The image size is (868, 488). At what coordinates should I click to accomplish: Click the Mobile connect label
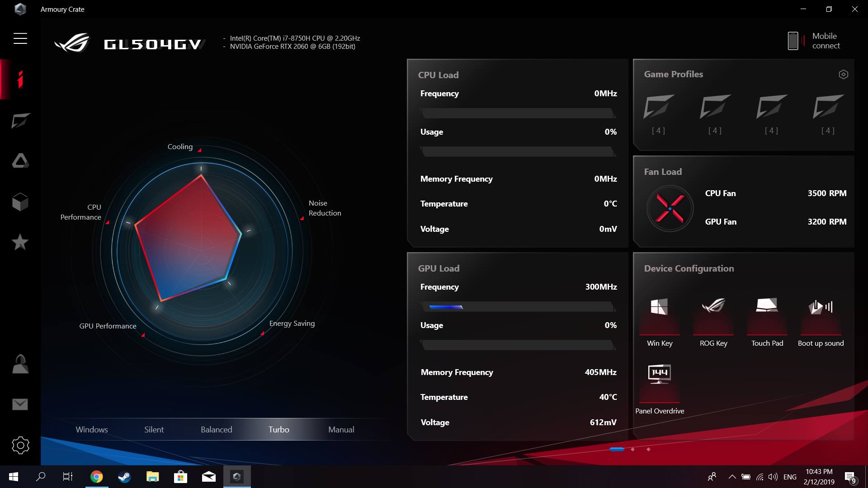pyautogui.click(x=826, y=41)
